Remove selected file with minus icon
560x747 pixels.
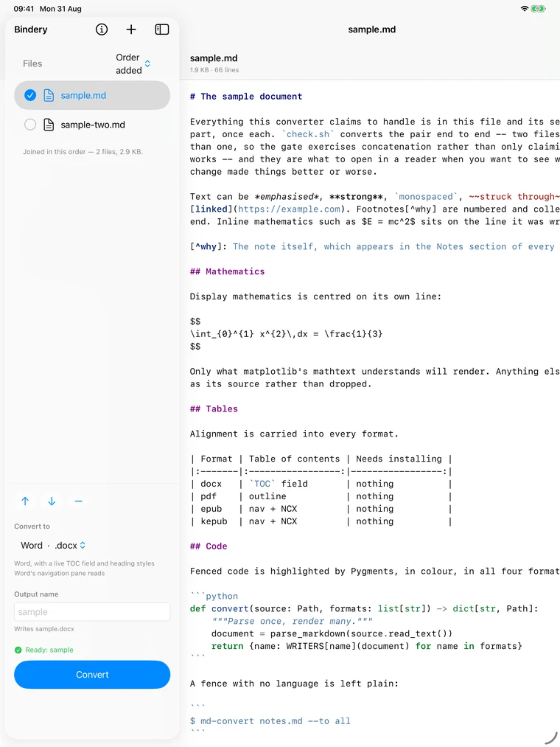click(79, 501)
